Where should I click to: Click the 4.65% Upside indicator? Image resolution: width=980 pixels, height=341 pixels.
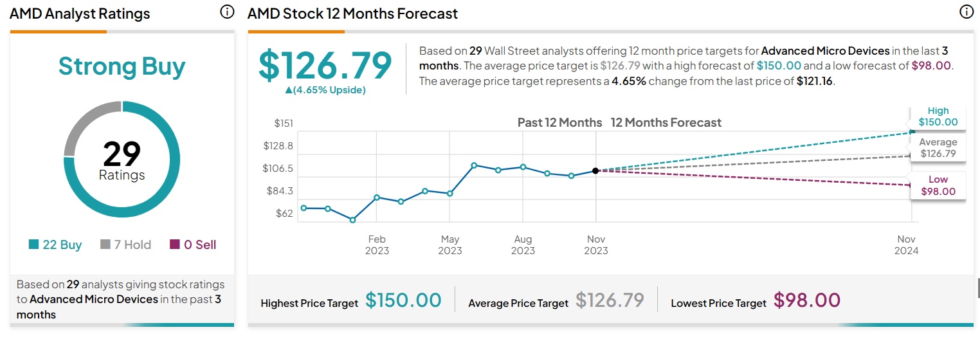point(325,90)
